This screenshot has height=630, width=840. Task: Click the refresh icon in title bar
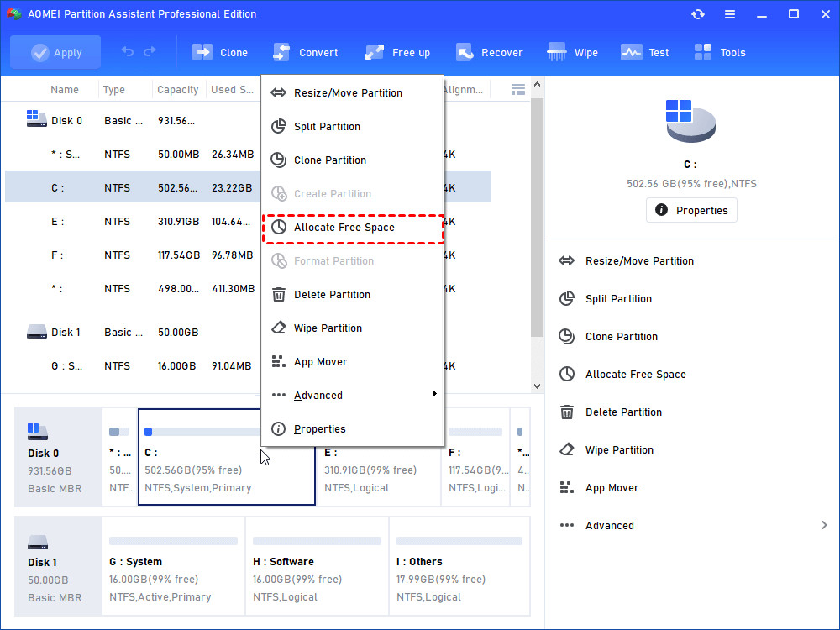click(697, 14)
